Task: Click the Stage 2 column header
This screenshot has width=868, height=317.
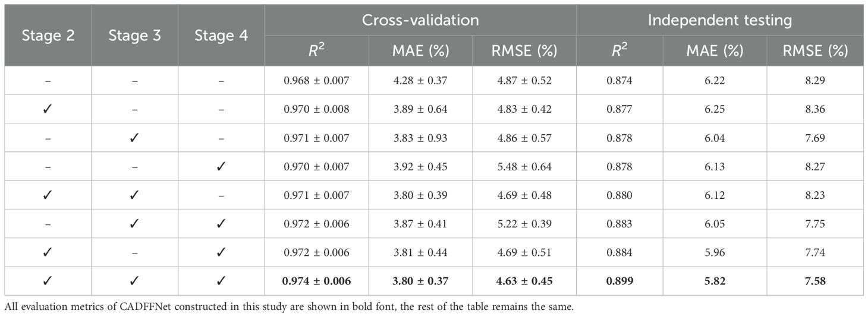Action: [48, 36]
